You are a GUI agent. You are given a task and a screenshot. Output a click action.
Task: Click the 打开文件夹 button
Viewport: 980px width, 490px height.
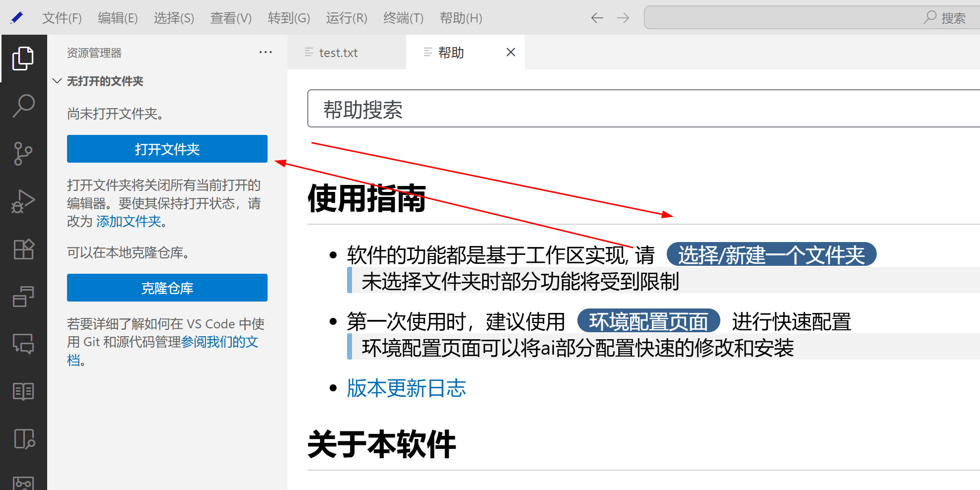(x=167, y=149)
